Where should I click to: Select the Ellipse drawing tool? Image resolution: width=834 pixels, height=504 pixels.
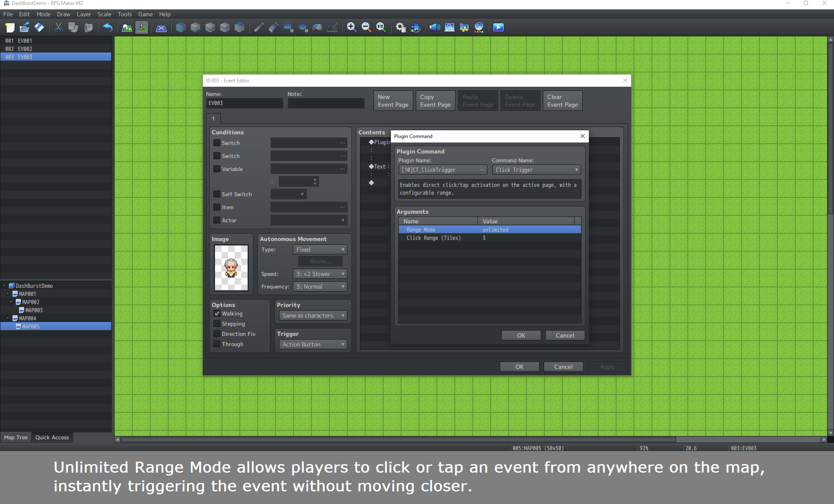point(303,27)
